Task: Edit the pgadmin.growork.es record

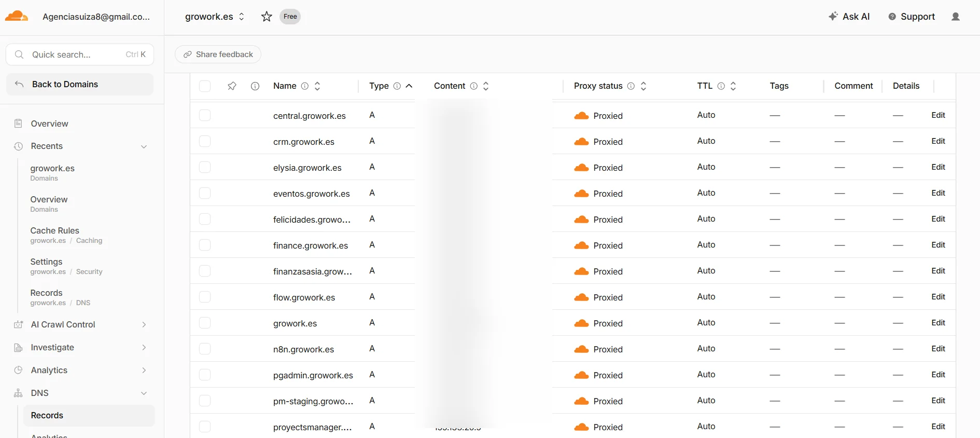Action: 938,375
